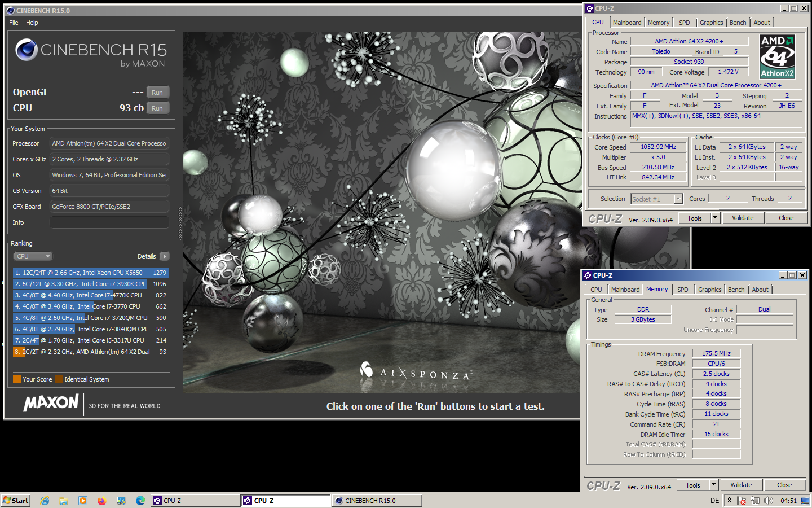Screen dimensions: 812x508
Task: Click the AMD Athlon X2 logo in CPU-Z
Action: point(777,56)
